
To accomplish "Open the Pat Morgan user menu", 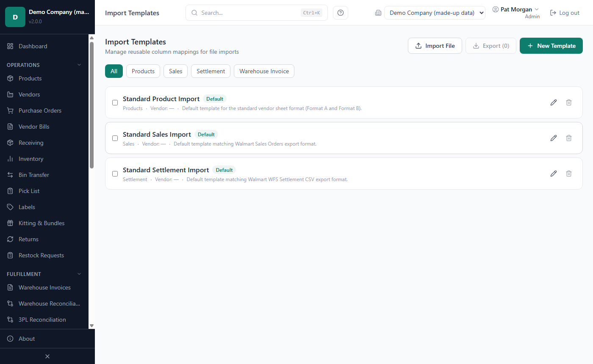I will (x=516, y=13).
